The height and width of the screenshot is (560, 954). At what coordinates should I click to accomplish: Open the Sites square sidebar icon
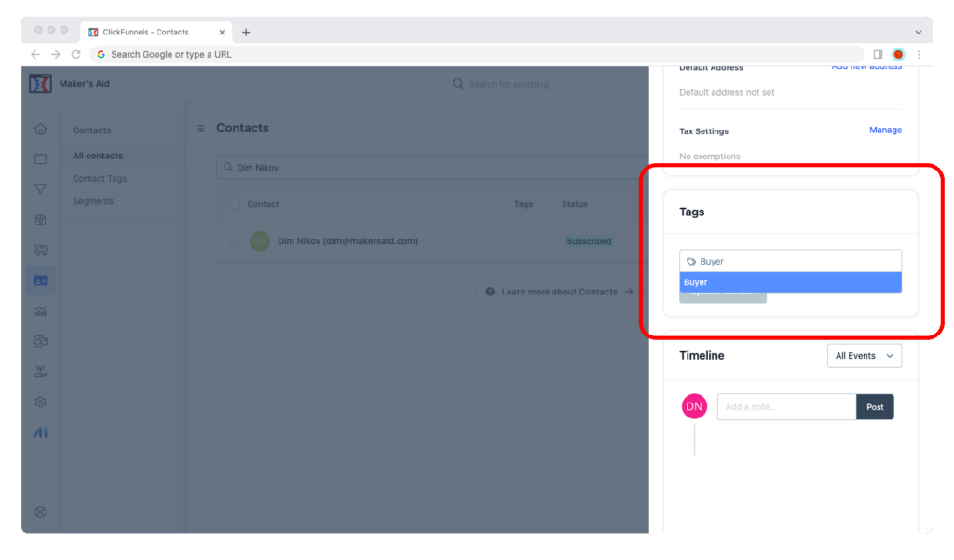(41, 159)
